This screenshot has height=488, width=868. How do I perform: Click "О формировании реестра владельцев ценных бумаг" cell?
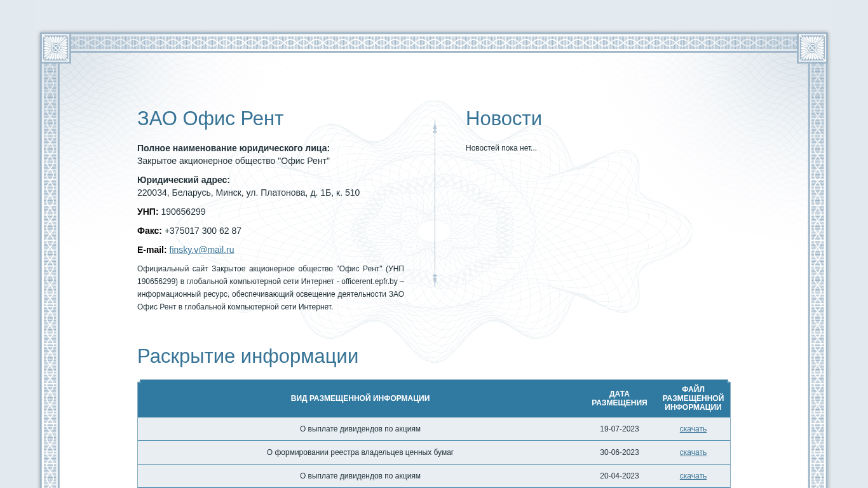click(360, 452)
